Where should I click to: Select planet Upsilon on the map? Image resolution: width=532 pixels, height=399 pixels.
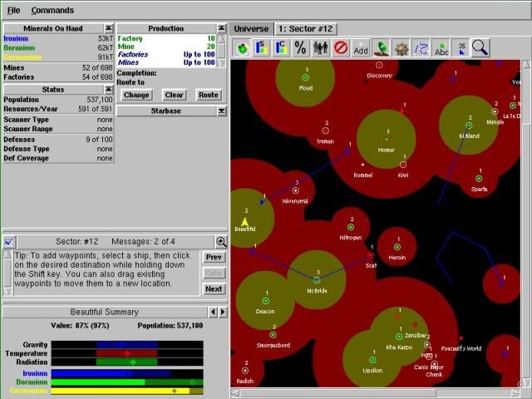point(372,360)
